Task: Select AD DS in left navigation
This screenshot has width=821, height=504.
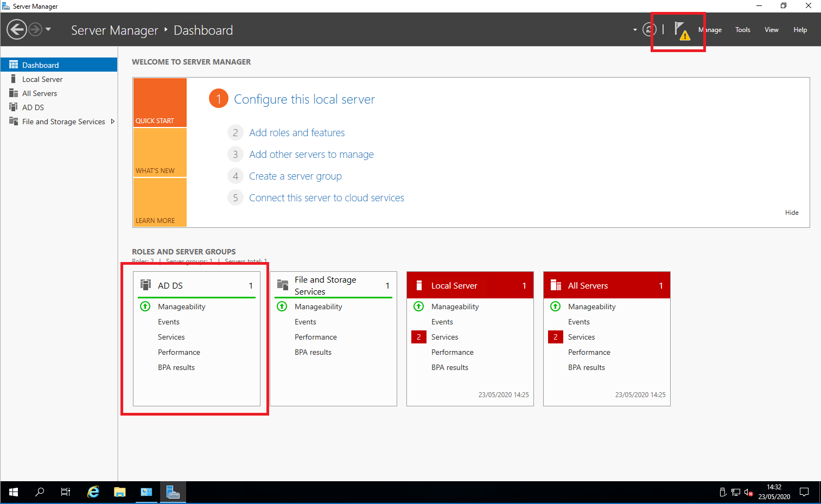Action: (59, 107)
